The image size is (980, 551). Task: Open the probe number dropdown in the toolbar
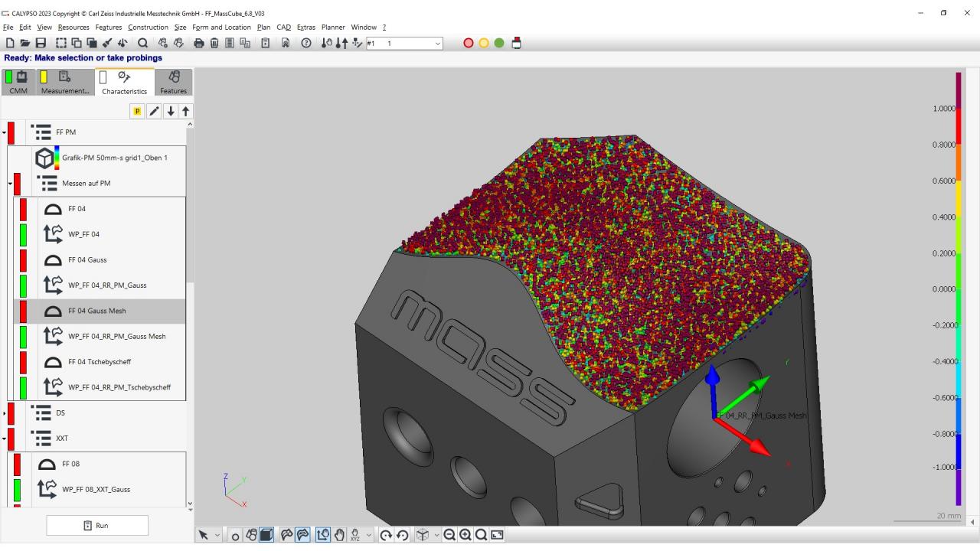436,44
